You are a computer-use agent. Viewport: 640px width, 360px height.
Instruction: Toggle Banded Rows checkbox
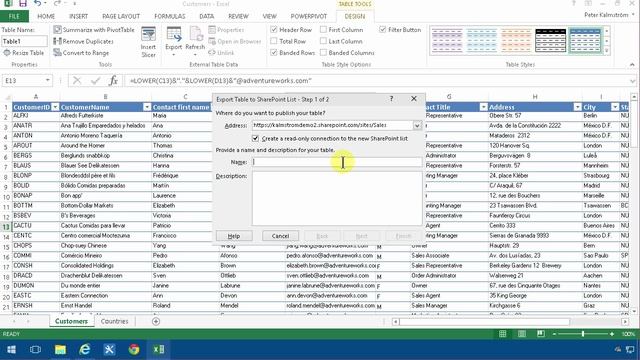point(274,53)
